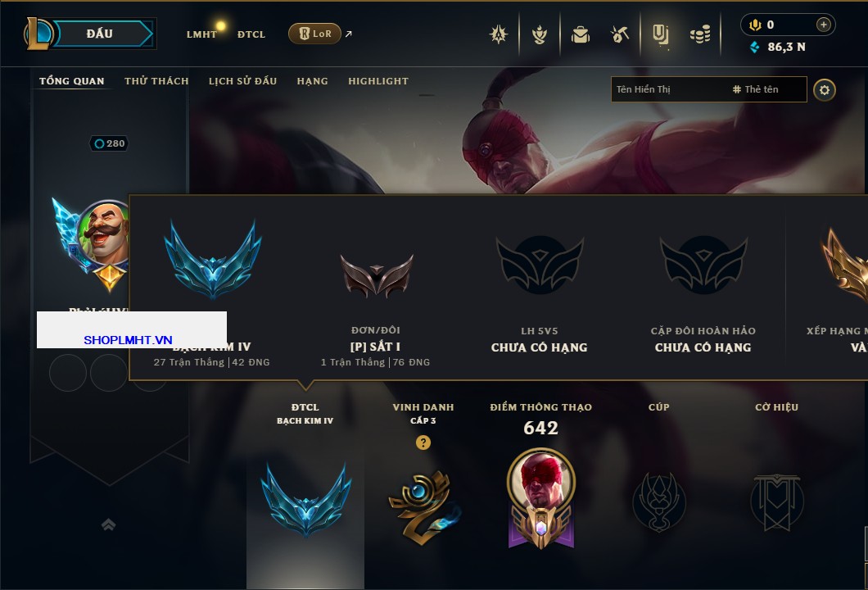Open profile settings gear icon
Screen dimensions: 868x590
825,90
